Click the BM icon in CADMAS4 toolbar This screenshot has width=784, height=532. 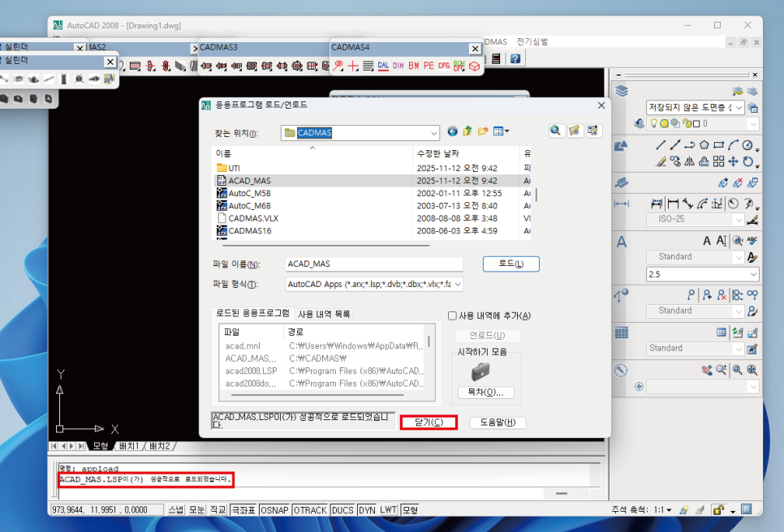pyautogui.click(x=413, y=66)
